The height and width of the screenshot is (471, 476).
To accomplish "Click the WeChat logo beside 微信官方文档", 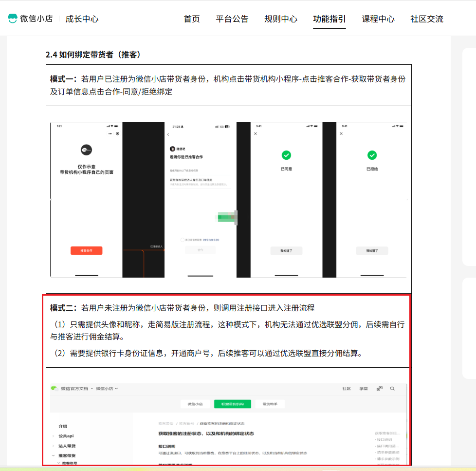I will point(55,388).
